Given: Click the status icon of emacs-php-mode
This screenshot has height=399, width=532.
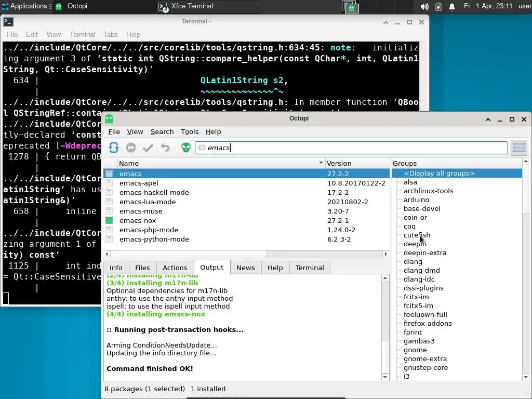Looking at the screenshot, I should tap(109, 230).
